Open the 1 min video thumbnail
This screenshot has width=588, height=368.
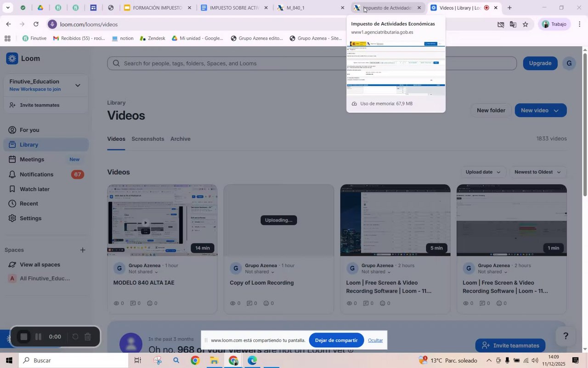(512, 220)
